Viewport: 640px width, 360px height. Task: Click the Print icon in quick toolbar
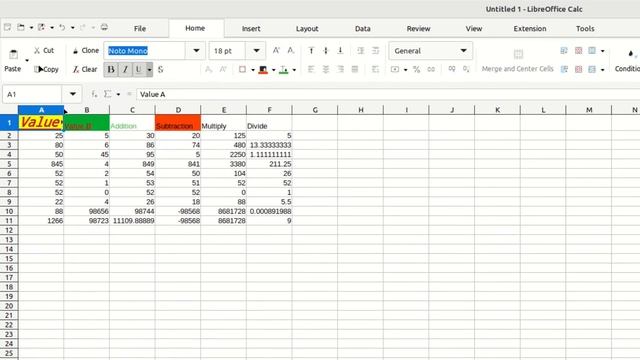point(104,27)
